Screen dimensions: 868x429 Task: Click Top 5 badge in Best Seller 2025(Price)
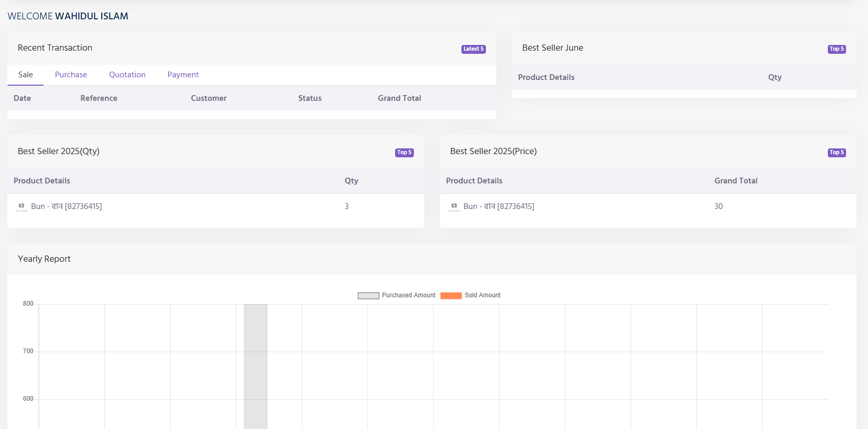tap(836, 153)
